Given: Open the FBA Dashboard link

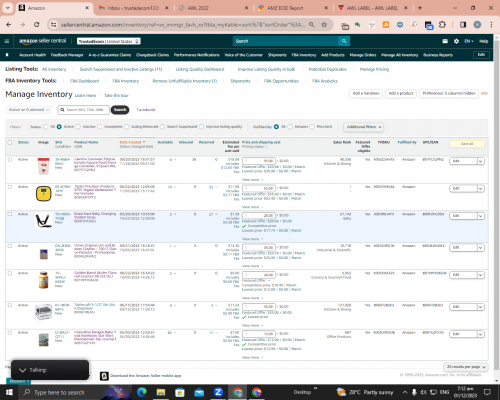Looking at the screenshot, I should (84, 81).
